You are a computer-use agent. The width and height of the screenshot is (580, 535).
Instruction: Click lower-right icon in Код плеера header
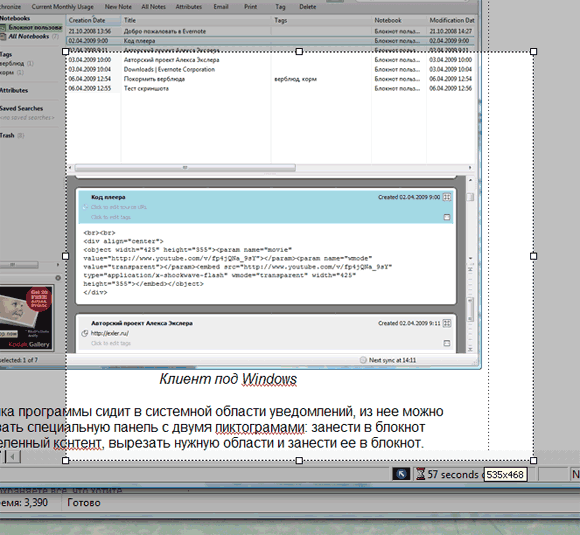tap(447, 217)
